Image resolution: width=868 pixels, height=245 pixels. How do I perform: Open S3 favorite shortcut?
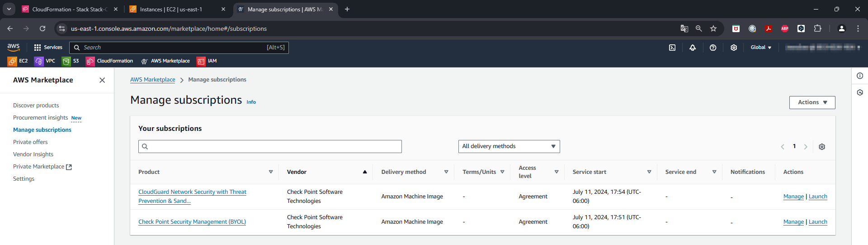(x=71, y=61)
